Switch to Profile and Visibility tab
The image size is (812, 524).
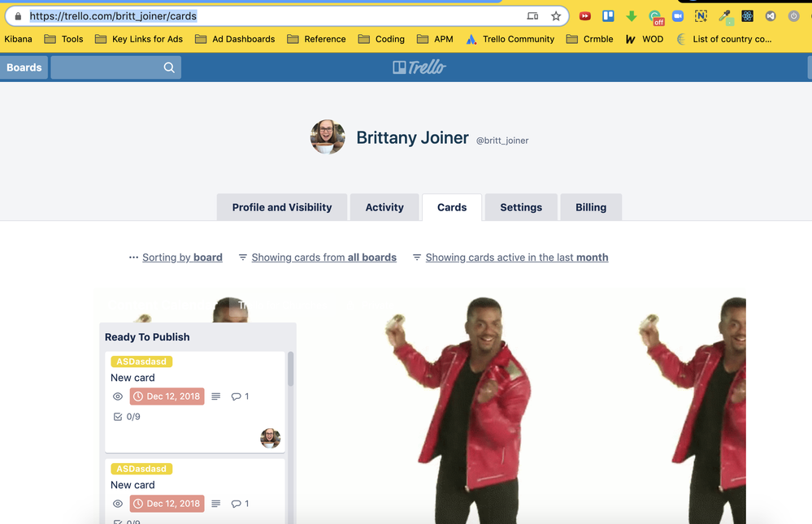282,207
